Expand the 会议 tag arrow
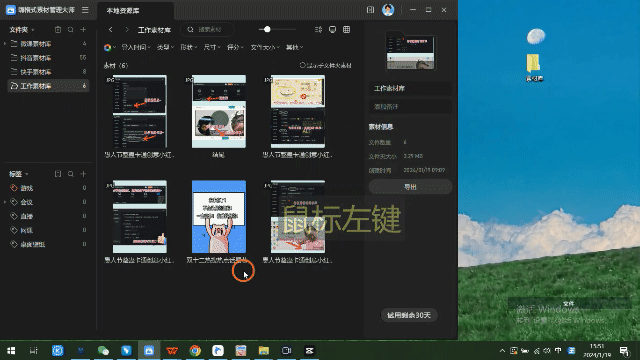The image size is (640, 360). click(x=5, y=202)
